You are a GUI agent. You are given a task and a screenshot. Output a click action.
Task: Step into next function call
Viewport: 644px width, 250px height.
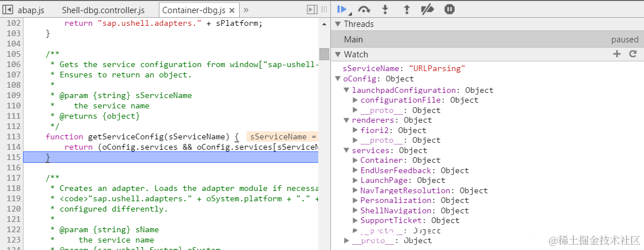tap(385, 9)
